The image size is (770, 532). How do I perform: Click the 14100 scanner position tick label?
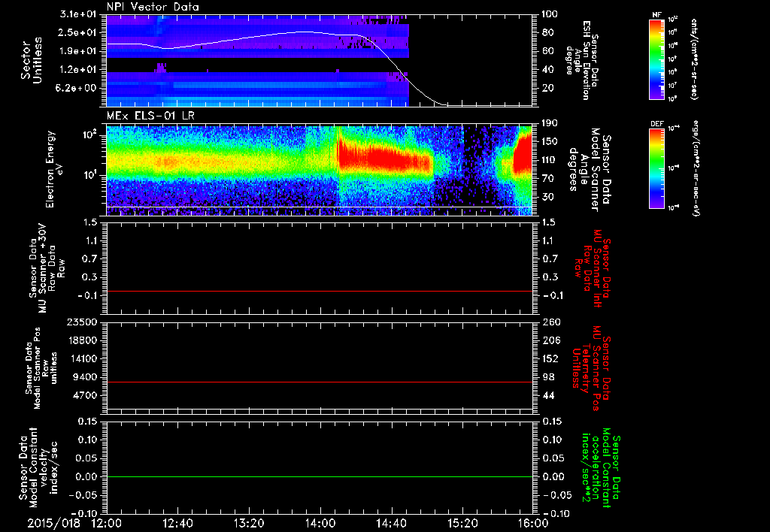tap(84, 358)
